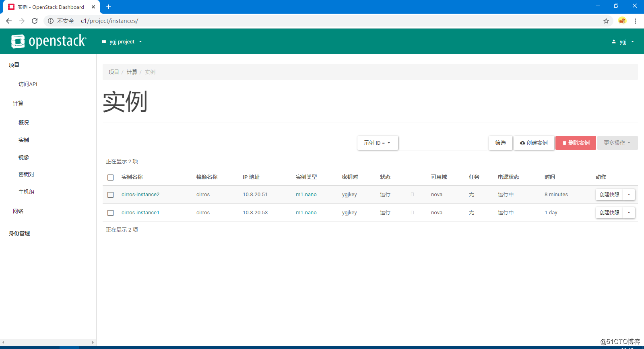Expand the actions arrow for cirros-instance1

629,213
